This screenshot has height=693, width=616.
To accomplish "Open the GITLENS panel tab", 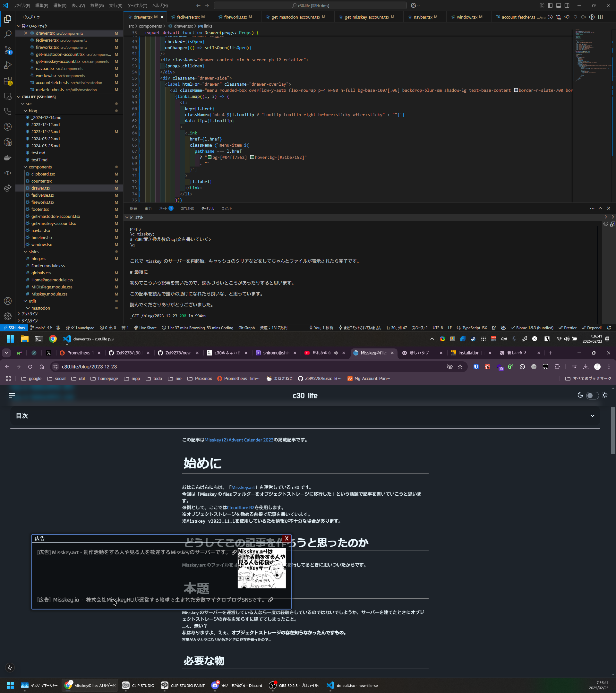I will pos(187,209).
